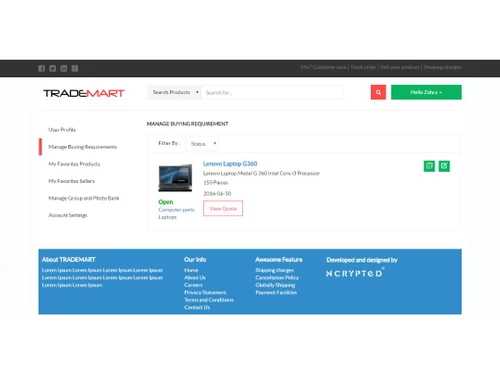Click the 150 Pieces quantity text
Image resolution: width=500 pixels, height=375 pixels.
pyautogui.click(x=216, y=183)
